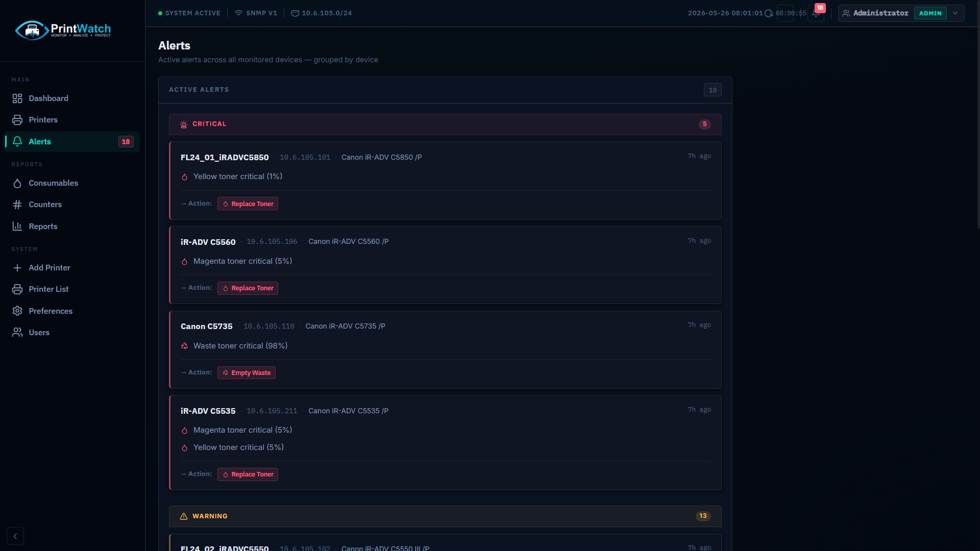Open device Canon C5735

tap(207, 326)
